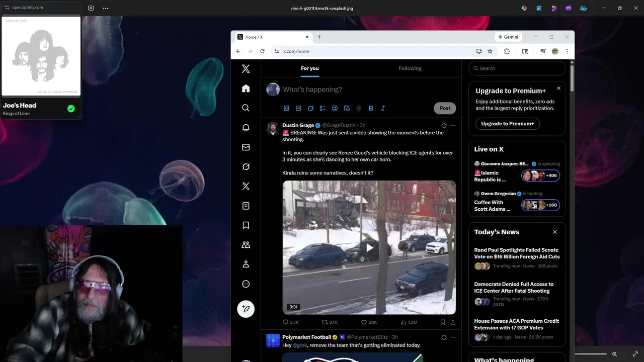Open Grok in X sidebar
Image resolution: width=644 pixels, height=362 pixels.
(246, 167)
